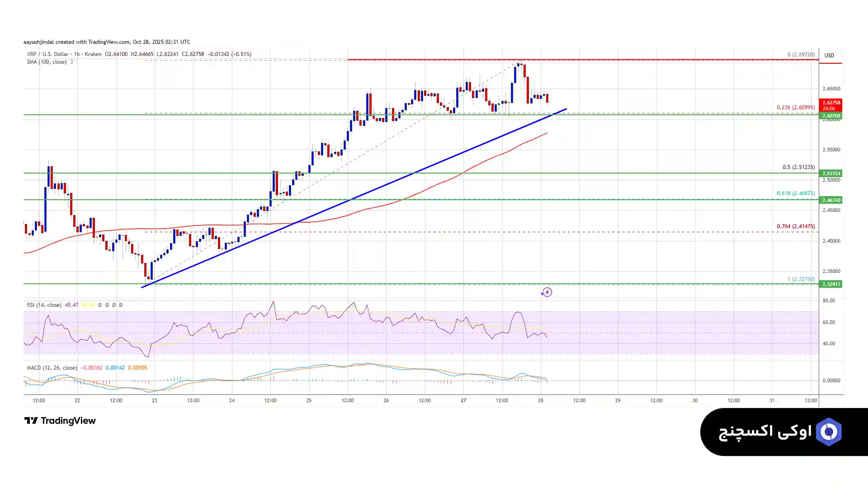Click the SMA (100, close) indicator legend
868x488 pixels.
(47, 62)
